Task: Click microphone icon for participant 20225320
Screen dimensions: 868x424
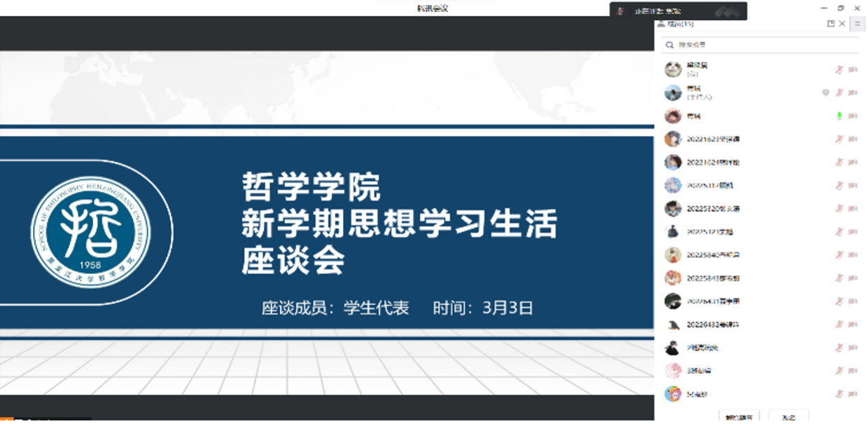Action: pyautogui.click(x=839, y=209)
